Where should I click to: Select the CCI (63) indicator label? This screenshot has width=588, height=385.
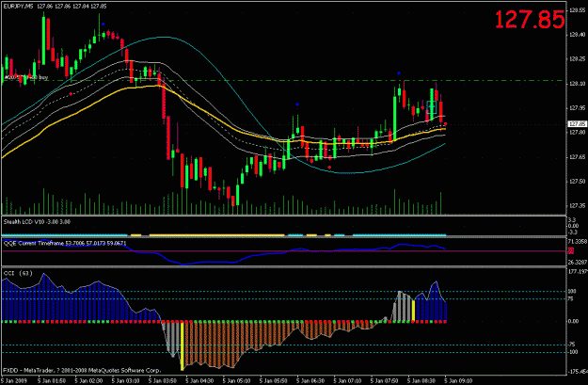18,273
